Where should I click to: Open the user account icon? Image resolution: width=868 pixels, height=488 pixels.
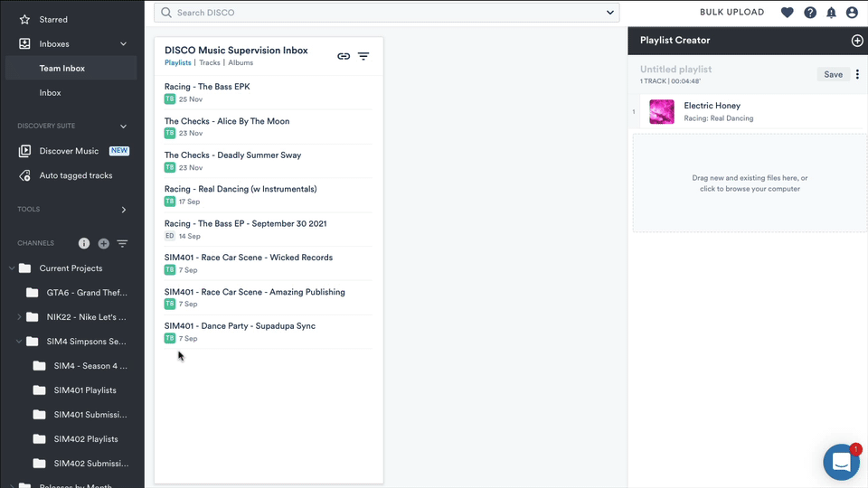click(852, 12)
